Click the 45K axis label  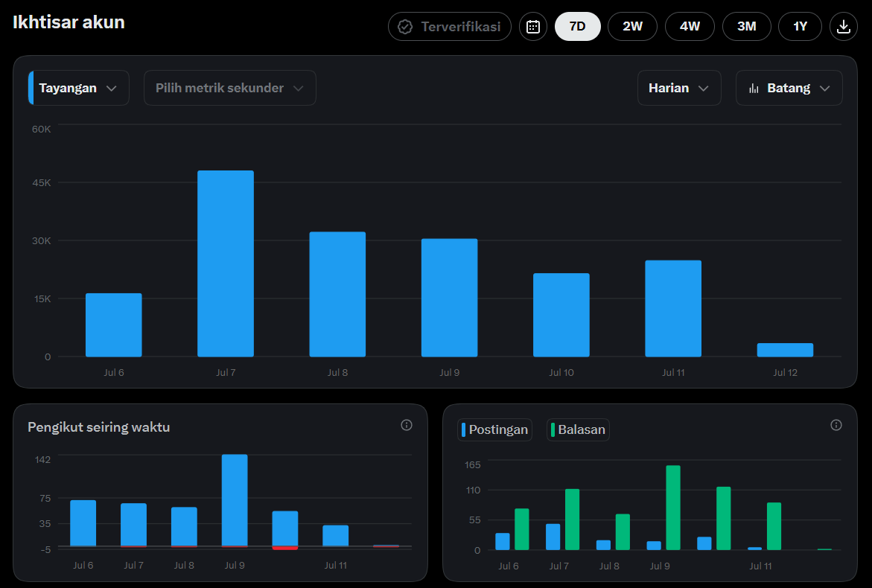pyautogui.click(x=41, y=182)
